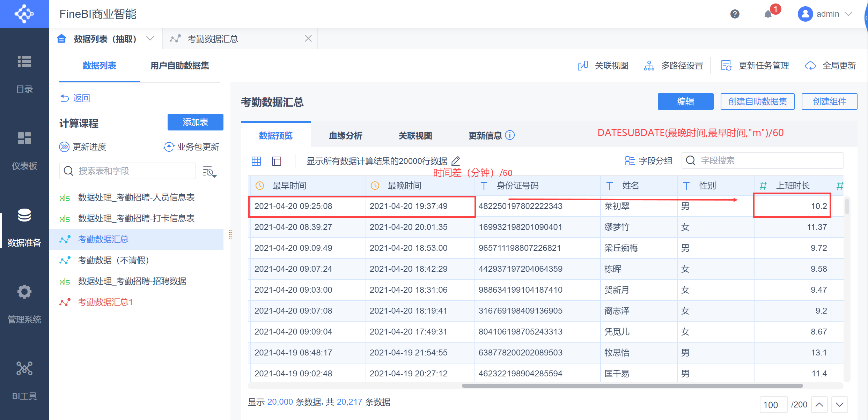This screenshot has width=868, height=420.
Task: Click the 添加表 button
Action: pos(195,122)
